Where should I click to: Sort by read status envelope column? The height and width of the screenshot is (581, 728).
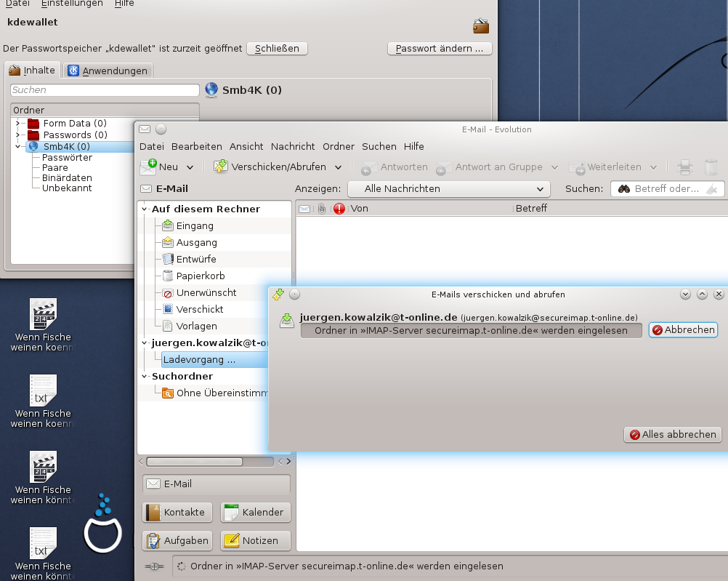point(304,209)
